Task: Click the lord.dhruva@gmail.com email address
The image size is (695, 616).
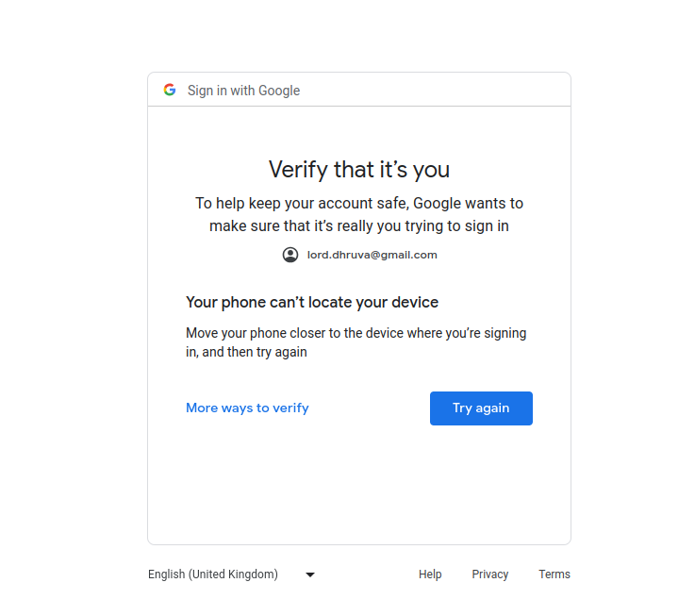Action: [x=372, y=255]
